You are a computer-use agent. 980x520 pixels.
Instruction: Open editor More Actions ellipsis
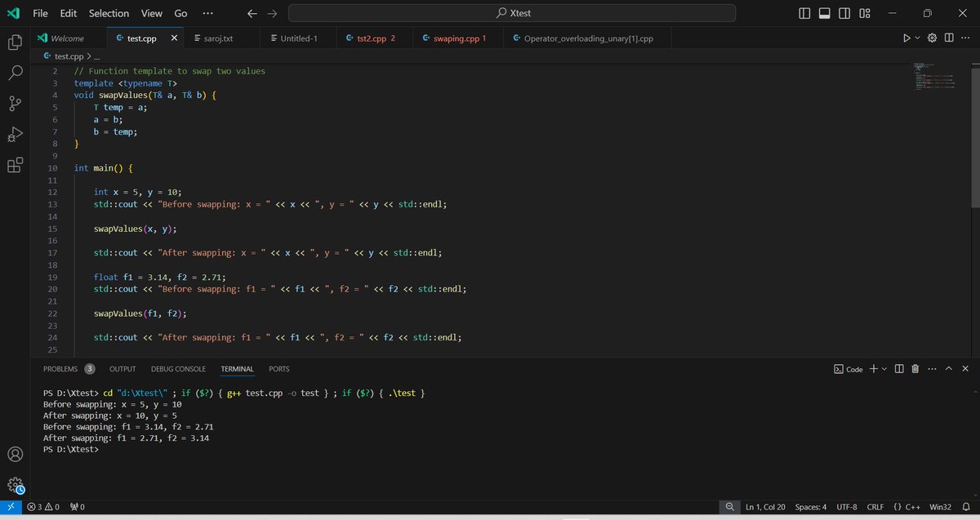[x=964, y=38]
